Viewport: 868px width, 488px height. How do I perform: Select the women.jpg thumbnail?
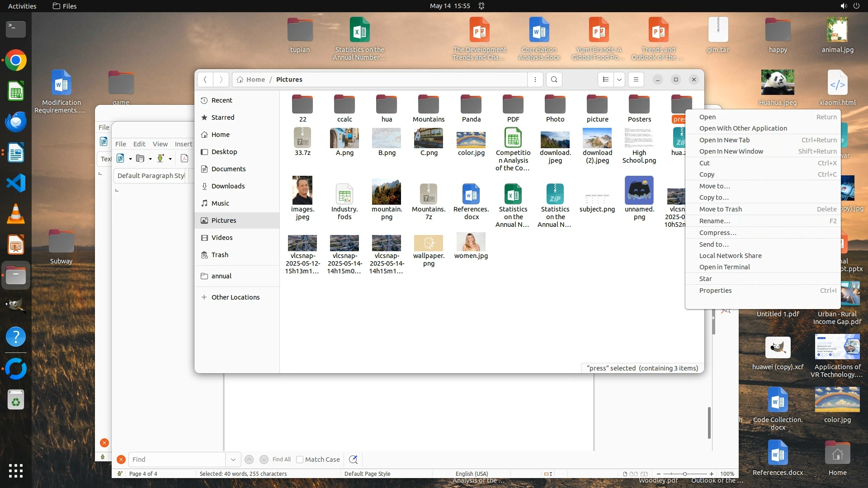click(x=471, y=243)
